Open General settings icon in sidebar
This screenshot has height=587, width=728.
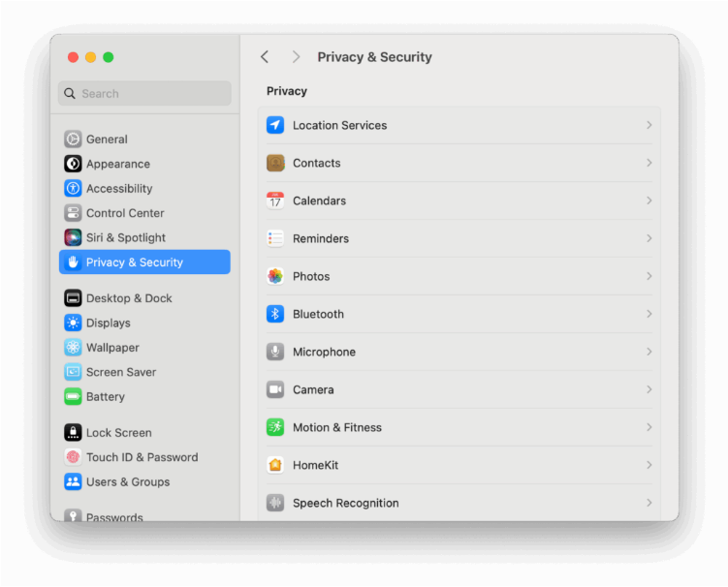coord(73,139)
